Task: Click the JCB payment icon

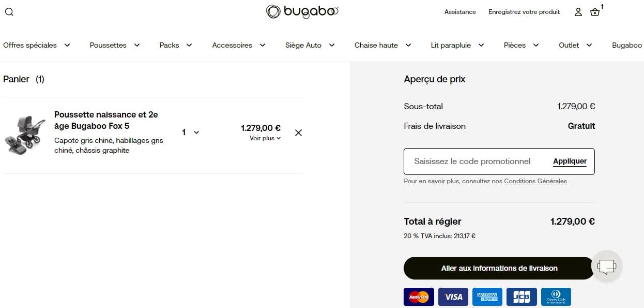Action: tap(522, 297)
